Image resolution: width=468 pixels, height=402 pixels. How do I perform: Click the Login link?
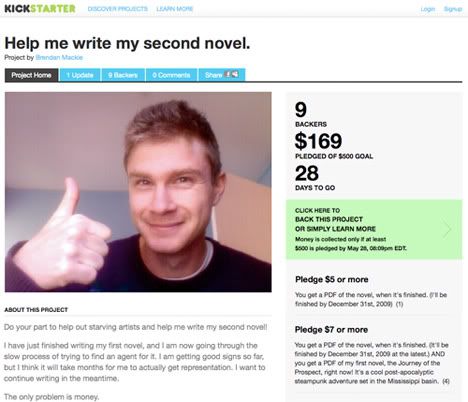(428, 9)
